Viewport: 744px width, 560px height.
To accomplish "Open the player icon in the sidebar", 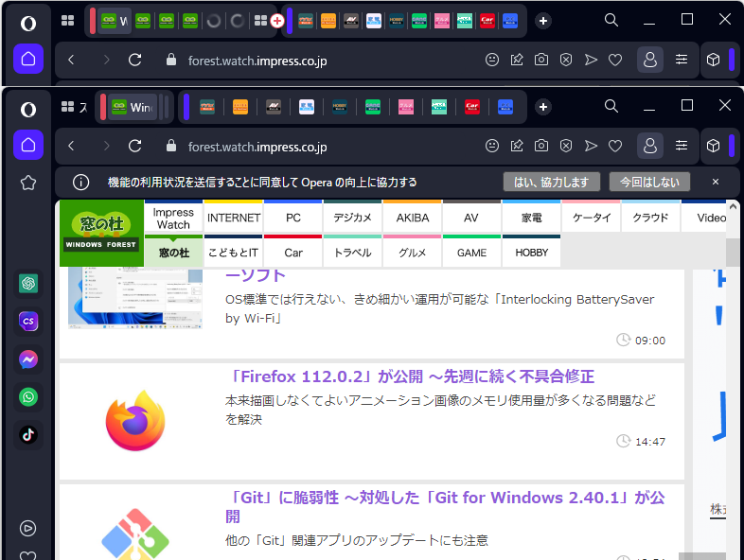I will [28, 528].
